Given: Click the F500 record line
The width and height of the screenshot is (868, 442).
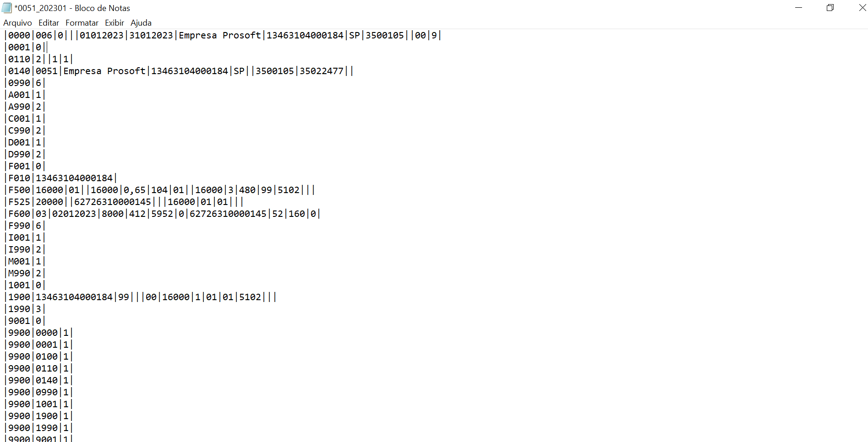Looking at the screenshot, I should click(x=160, y=190).
